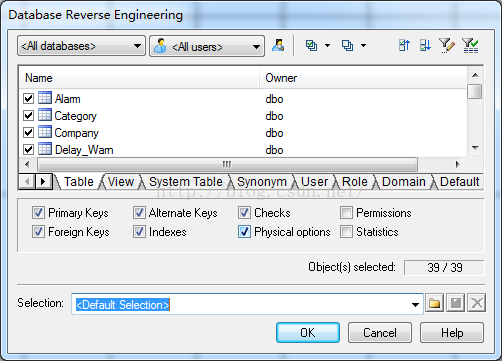Enable the Permissions checkbox

tap(346, 213)
